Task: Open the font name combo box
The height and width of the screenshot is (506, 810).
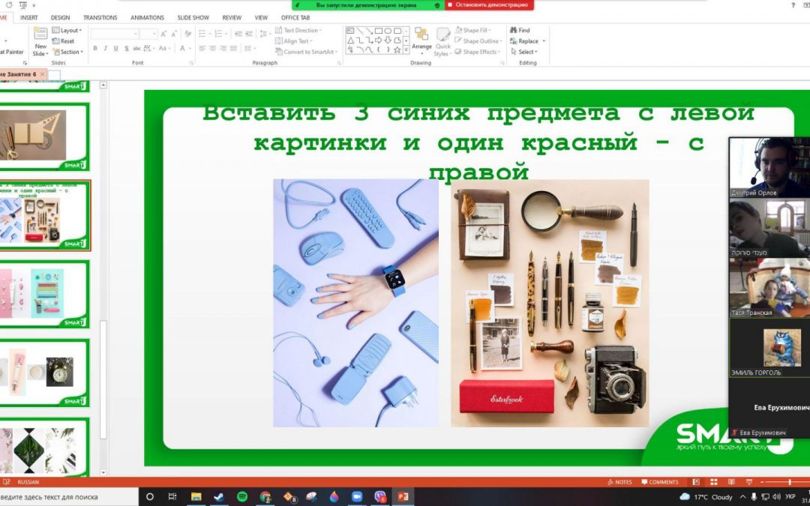Action: point(115,34)
